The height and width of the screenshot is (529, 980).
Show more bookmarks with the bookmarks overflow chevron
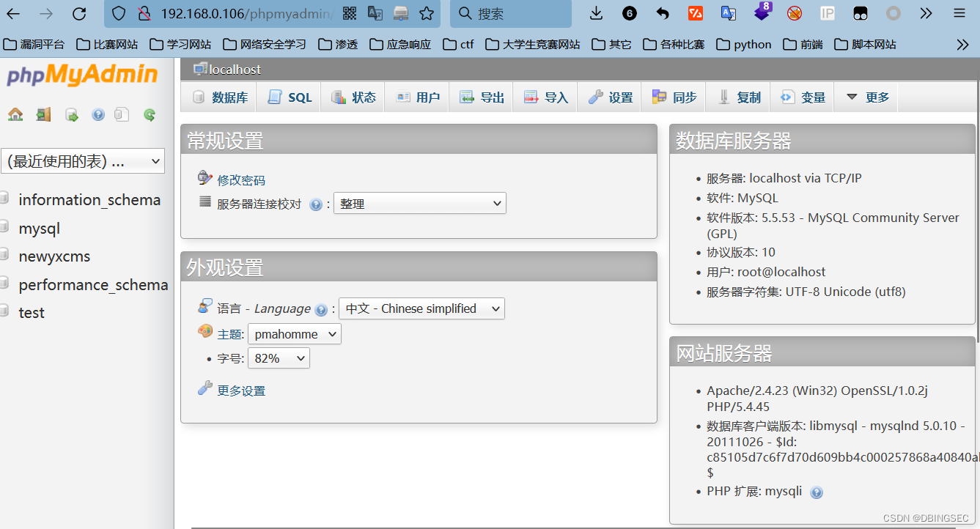coord(963,45)
